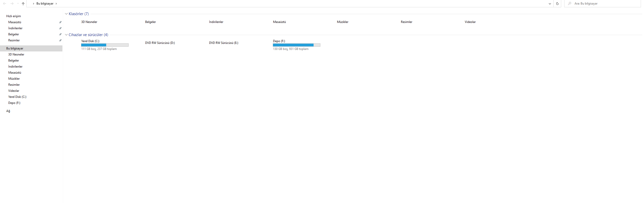Select Videolar folder in Klasörler group
Viewport: 644px width, 203px height.
pyautogui.click(x=470, y=22)
